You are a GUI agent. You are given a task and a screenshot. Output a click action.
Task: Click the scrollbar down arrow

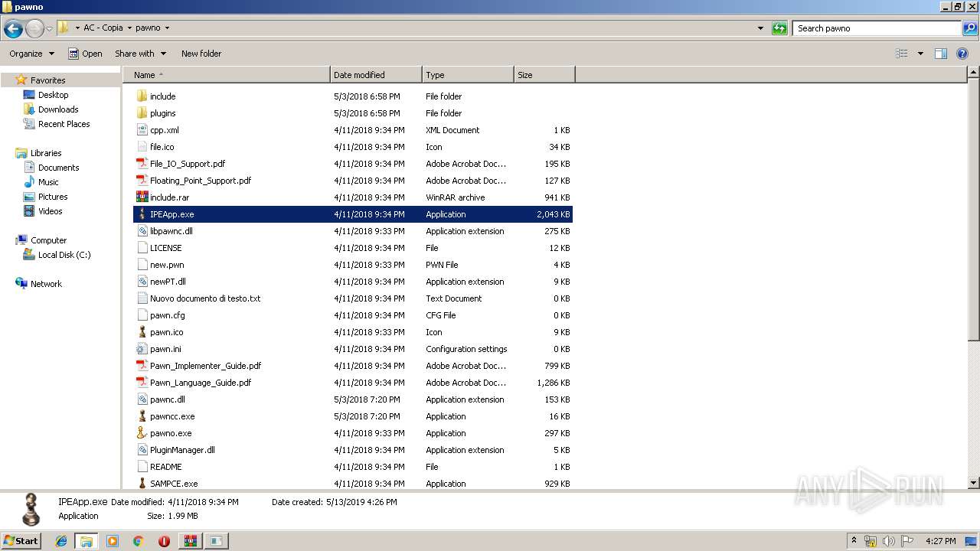pos(974,483)
